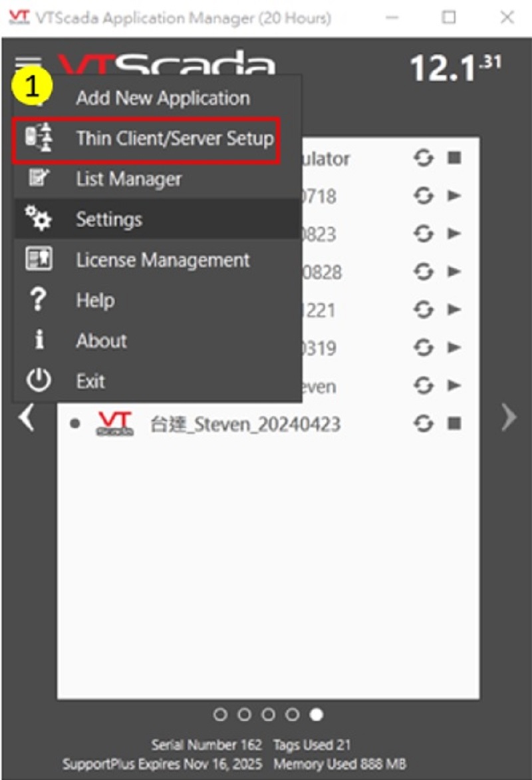Screen dimensions: 532x780
Task: Minimize the VTScada Application Manager window
Action: point(392,17)
